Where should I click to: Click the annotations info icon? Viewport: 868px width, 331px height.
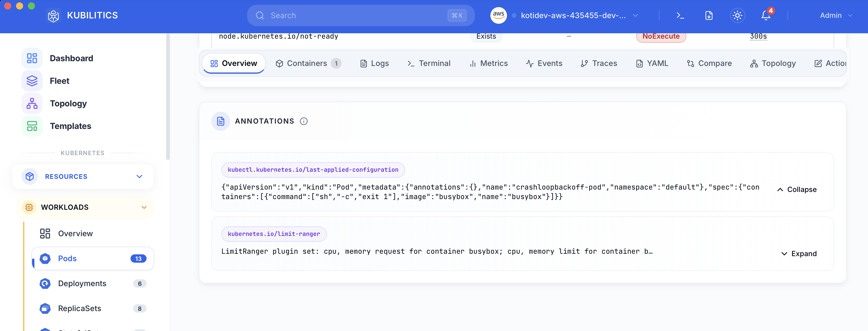pyautogui.click(x=303, y=121)
